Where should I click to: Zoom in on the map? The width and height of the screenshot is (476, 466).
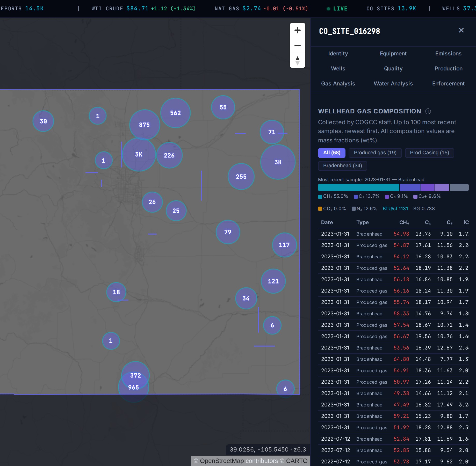[298, 30]
